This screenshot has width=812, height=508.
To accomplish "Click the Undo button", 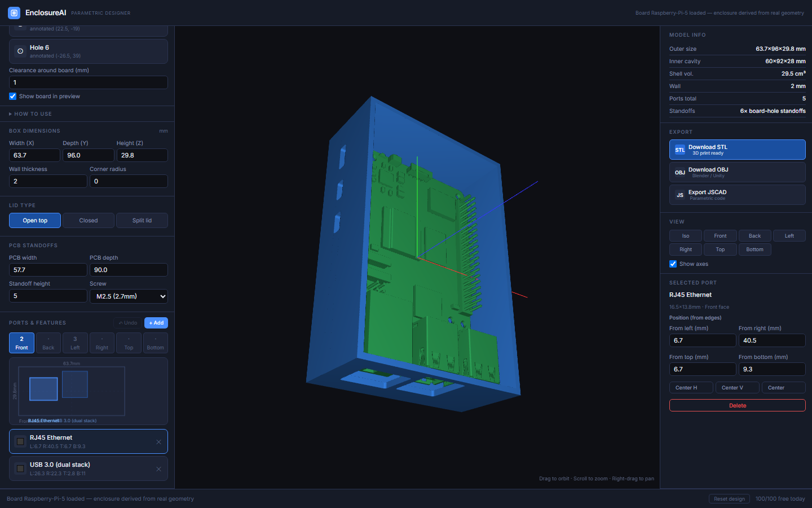I will (128, 323).
